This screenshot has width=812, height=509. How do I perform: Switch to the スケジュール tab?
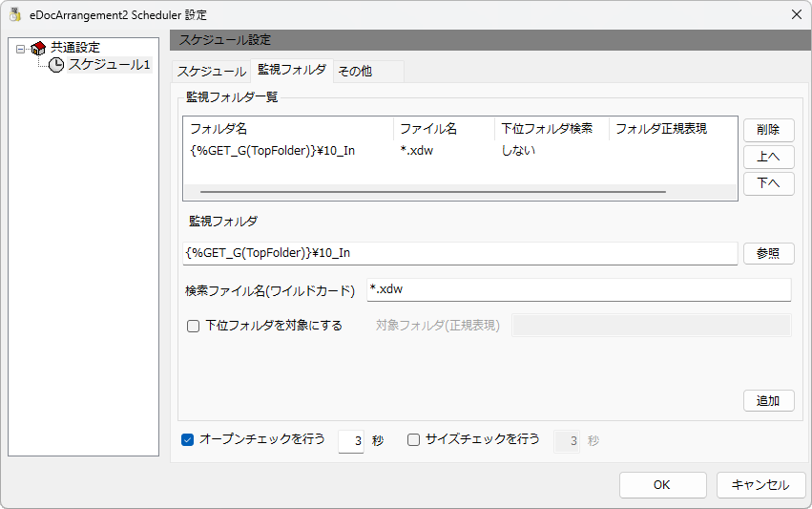click(x=211, y=72)
